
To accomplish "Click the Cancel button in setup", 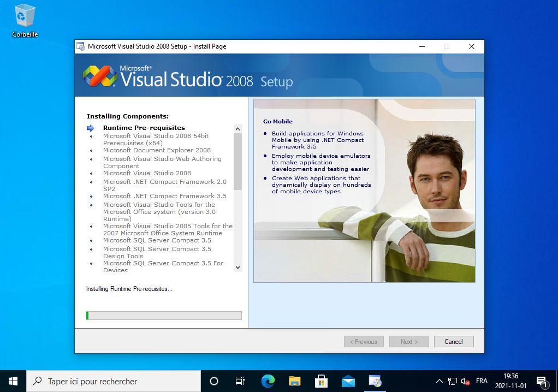I will pos(454,342).
